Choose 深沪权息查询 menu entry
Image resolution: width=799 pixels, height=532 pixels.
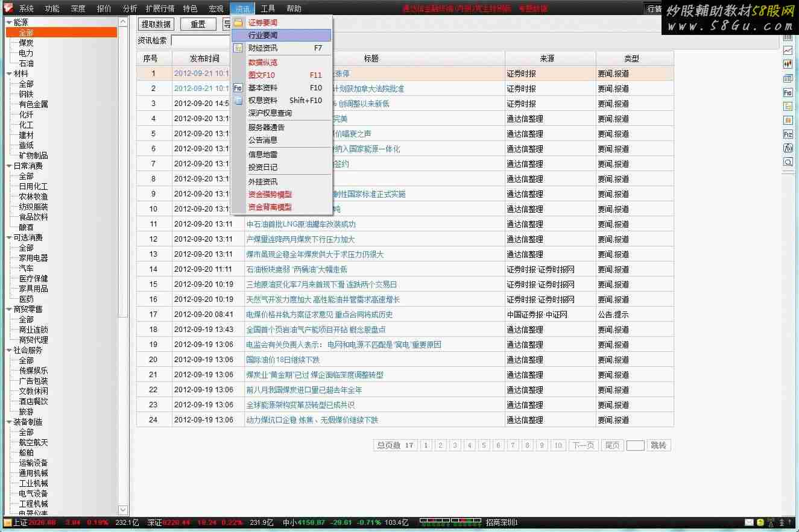pyautogui.click(x=282, y=113)
